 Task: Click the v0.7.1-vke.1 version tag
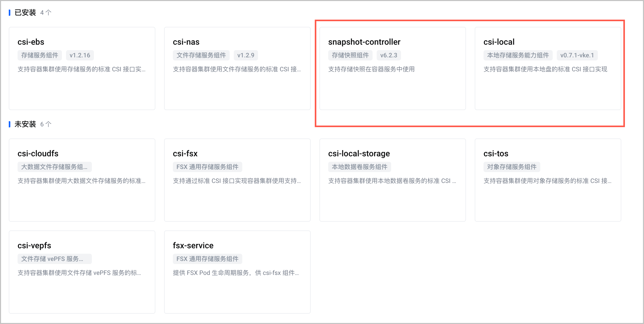click(x=577, y=55)
